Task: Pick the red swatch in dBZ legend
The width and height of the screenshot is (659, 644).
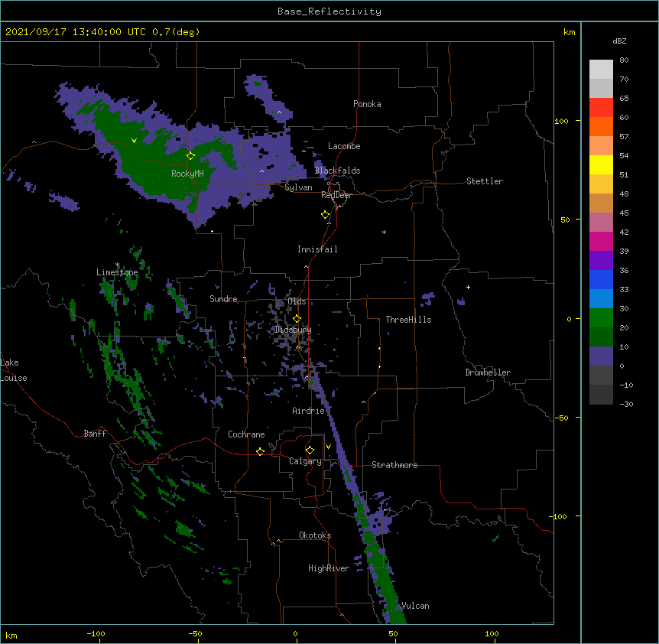Action: (601, 108)
